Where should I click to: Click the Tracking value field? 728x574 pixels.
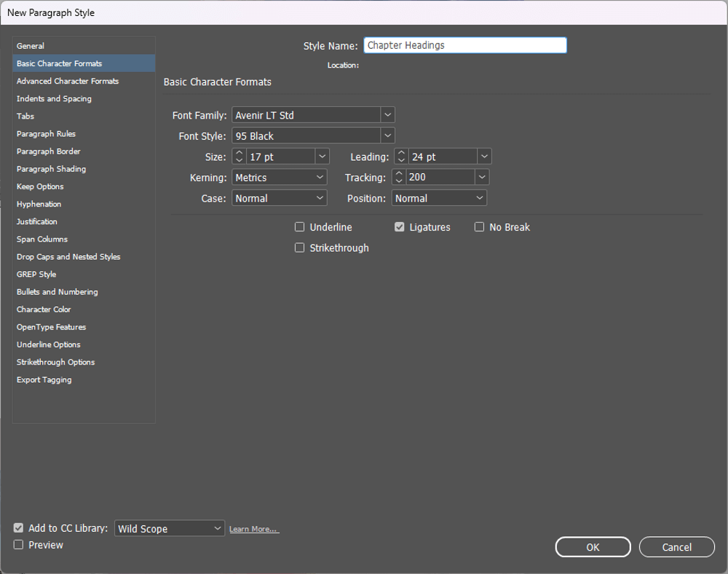440,177
